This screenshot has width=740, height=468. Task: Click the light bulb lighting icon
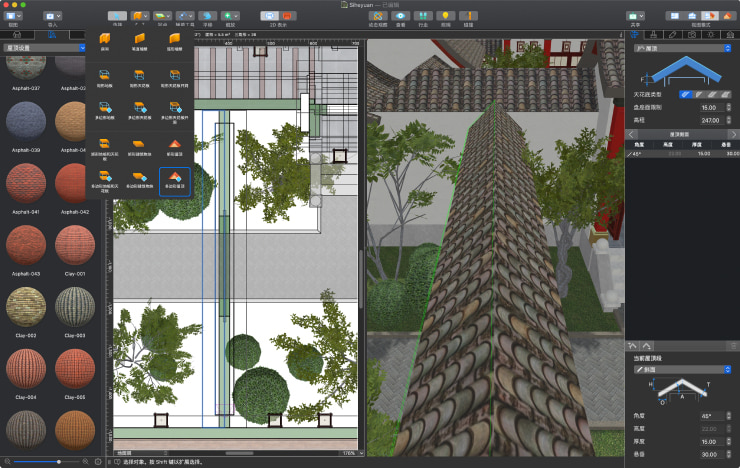coord(446,16)
